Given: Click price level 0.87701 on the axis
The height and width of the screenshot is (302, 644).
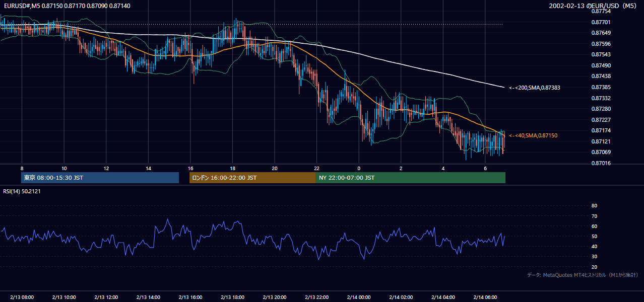Looking at the screenshot, I should click(x=600, y=22).
